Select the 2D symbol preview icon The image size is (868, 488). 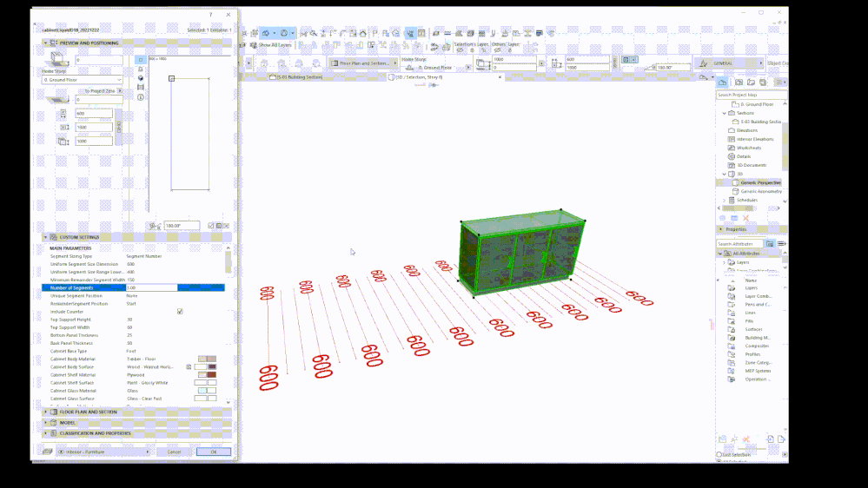click(x=141, y=60)
